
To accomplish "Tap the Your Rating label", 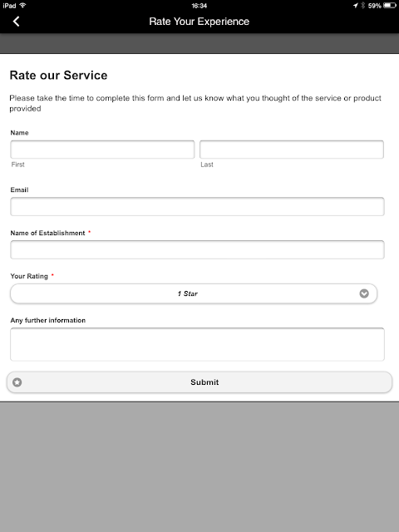I will (29, 276).
